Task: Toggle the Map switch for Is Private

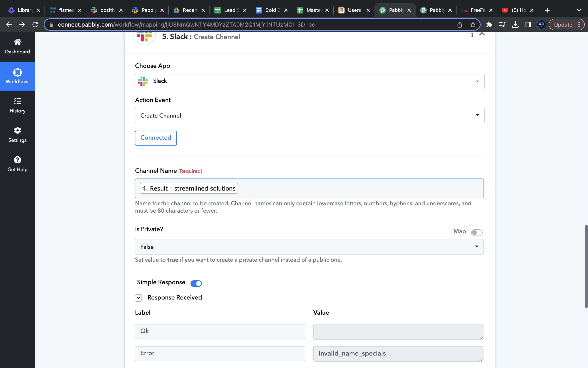Action: (x=477, y=232)
